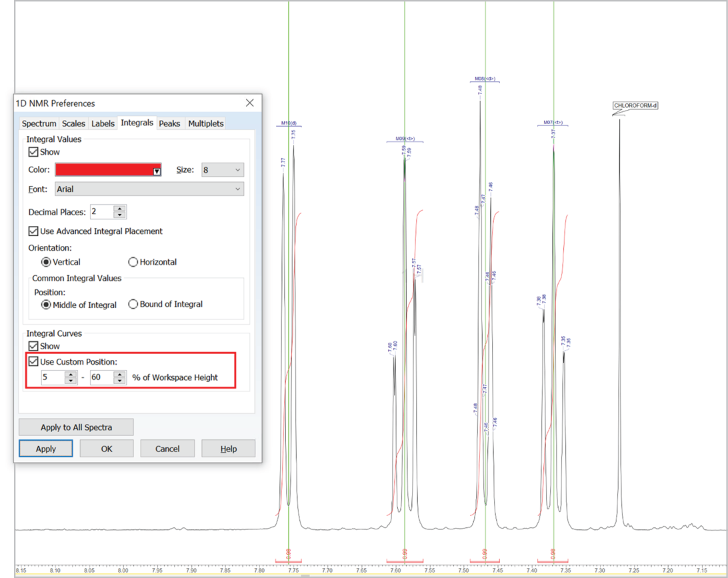Viewport: 728px width, 578px height.
Task: Select the Horizontal orientation radio button
Action: [x=133, y=261]
